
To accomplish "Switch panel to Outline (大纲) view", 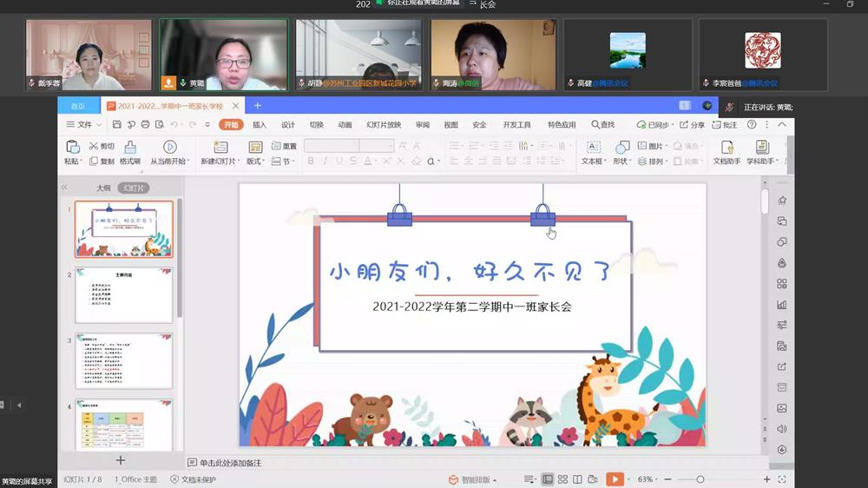I will (103, 188).
